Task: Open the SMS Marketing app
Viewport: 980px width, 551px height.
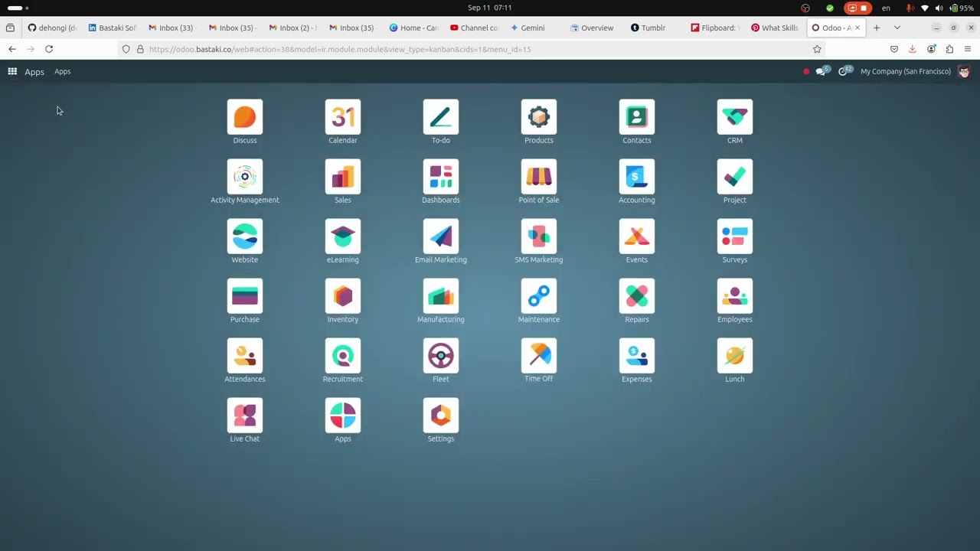Action: [539, 236]
